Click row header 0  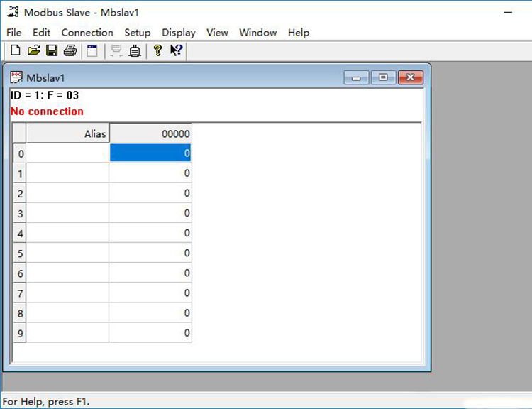[x=20, y=153]
